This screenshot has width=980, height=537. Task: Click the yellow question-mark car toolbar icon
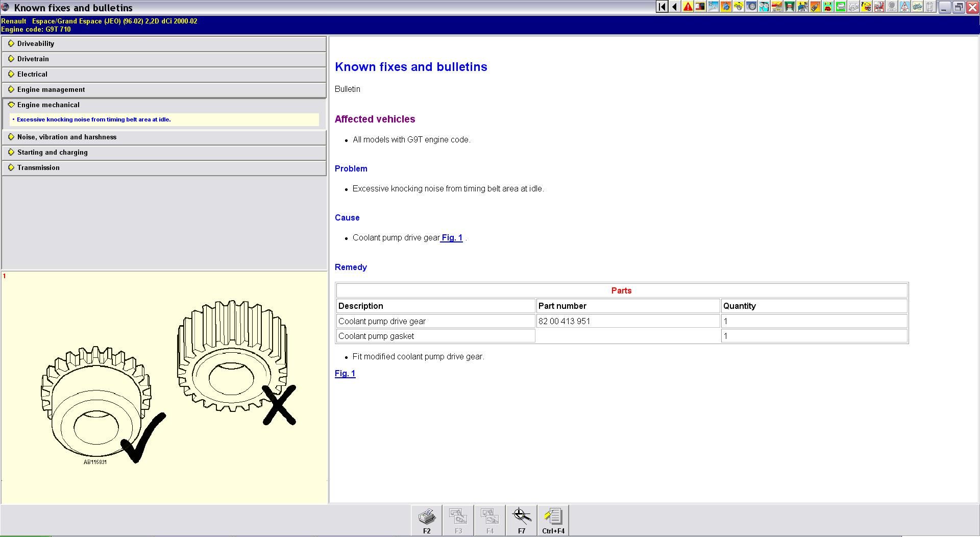pos(866,7)
